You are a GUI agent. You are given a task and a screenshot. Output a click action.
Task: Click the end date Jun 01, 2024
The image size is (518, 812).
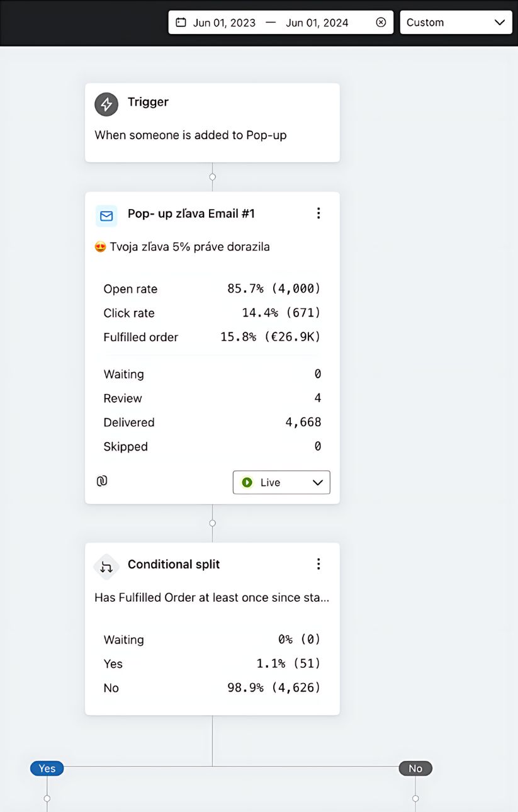[317, 23]
